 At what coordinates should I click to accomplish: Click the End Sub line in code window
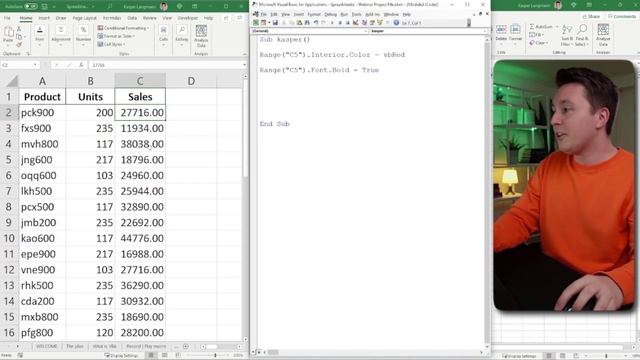pos(275,124)
